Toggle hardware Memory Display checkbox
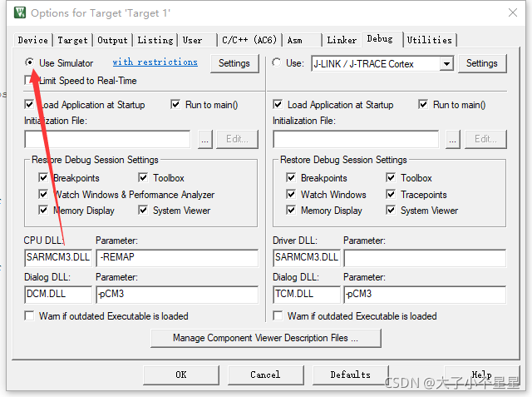The width and height of the screenshot is (532, 397). point(291,210)
